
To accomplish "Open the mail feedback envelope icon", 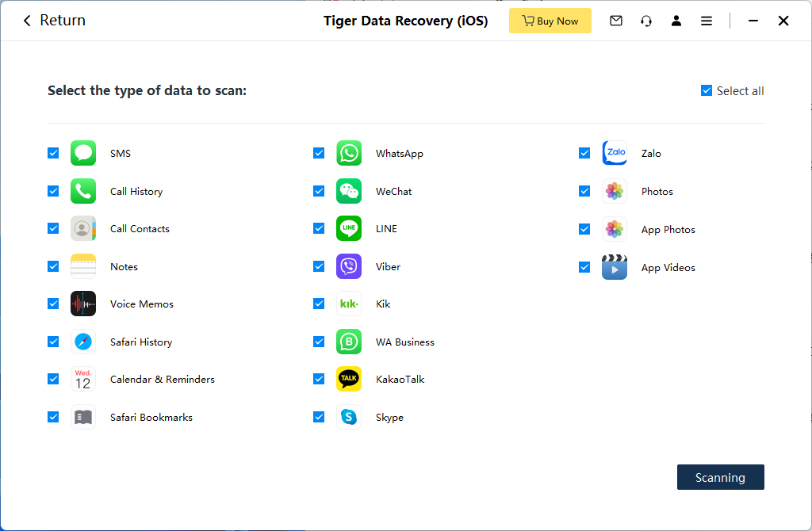I will pos(616,21).
